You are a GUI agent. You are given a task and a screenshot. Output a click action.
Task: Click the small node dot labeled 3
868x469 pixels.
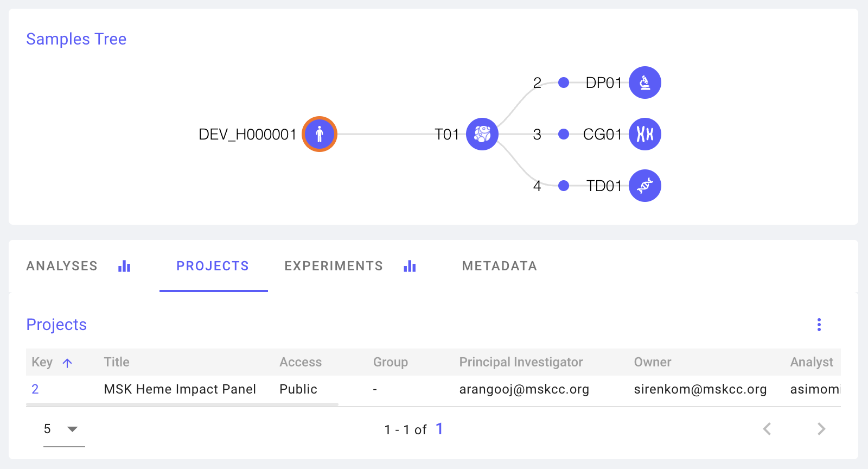564,134
